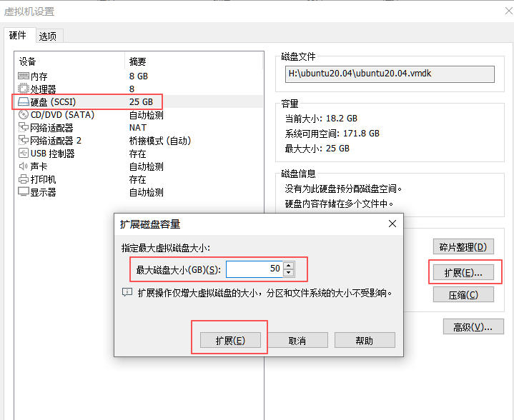The image size is (514, 420).
Task: Click the Defragment (碎片整理) button
Action: coord(463,247)
